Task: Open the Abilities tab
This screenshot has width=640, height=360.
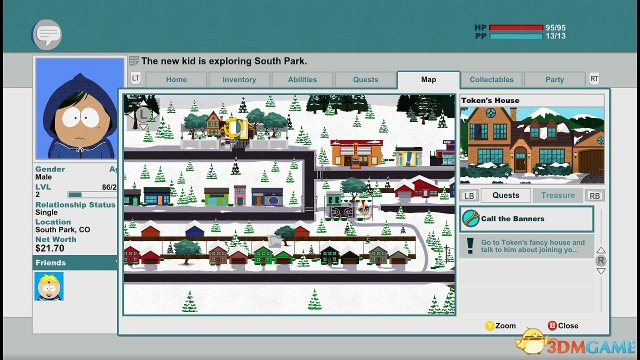Action: click(x=302, y=80)
